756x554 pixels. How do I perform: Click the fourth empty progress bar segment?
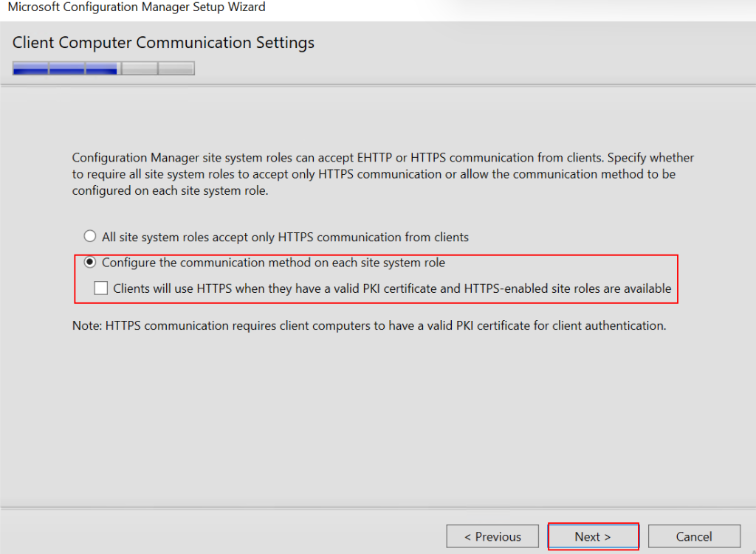click(x=140, y=69)
